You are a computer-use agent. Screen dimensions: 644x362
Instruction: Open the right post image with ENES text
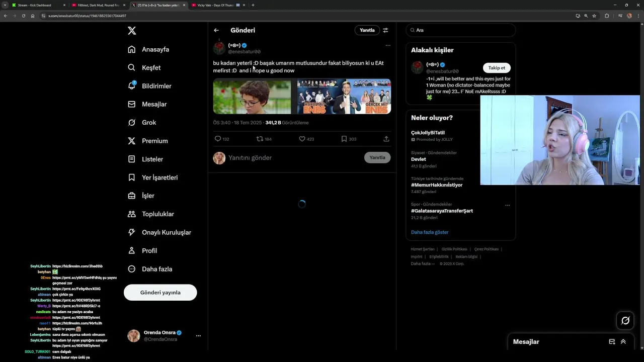(344, 96)
